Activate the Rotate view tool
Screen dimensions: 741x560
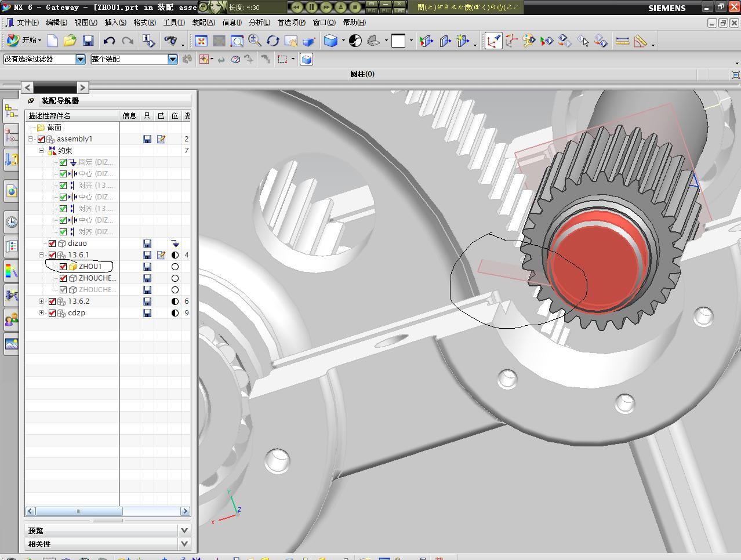(x=273, y=41)
